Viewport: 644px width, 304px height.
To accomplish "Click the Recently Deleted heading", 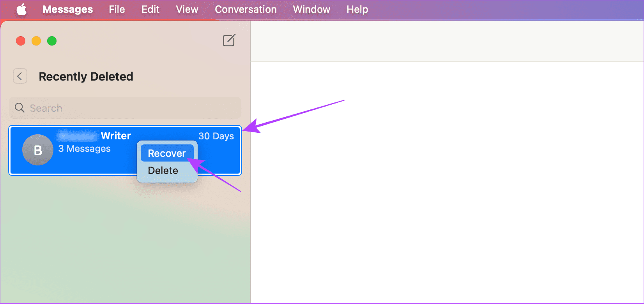I will coord(86,77).
